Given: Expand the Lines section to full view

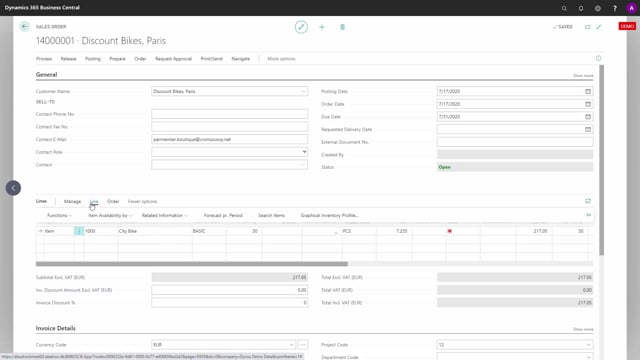Looking at the screenshot, I should point(588,201).
